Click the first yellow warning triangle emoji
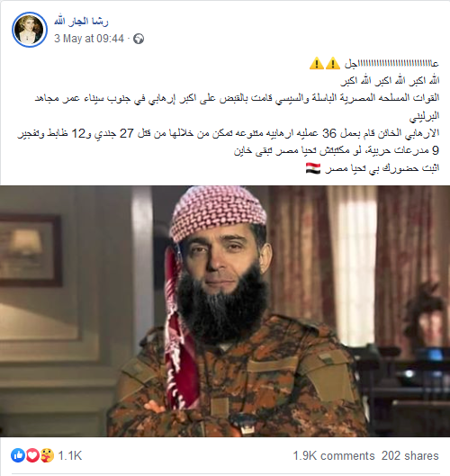The height and width of the screenshot is (476, 450). click(317, 64)
